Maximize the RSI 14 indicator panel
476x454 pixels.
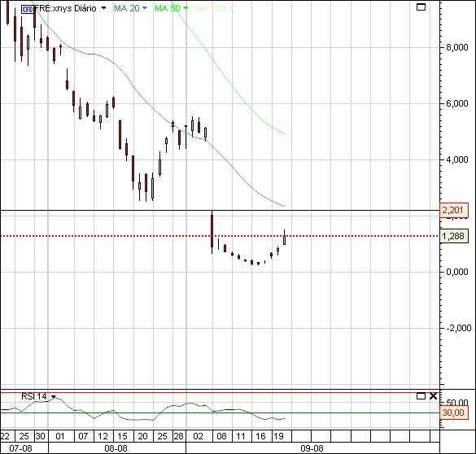tap(421, 396)
